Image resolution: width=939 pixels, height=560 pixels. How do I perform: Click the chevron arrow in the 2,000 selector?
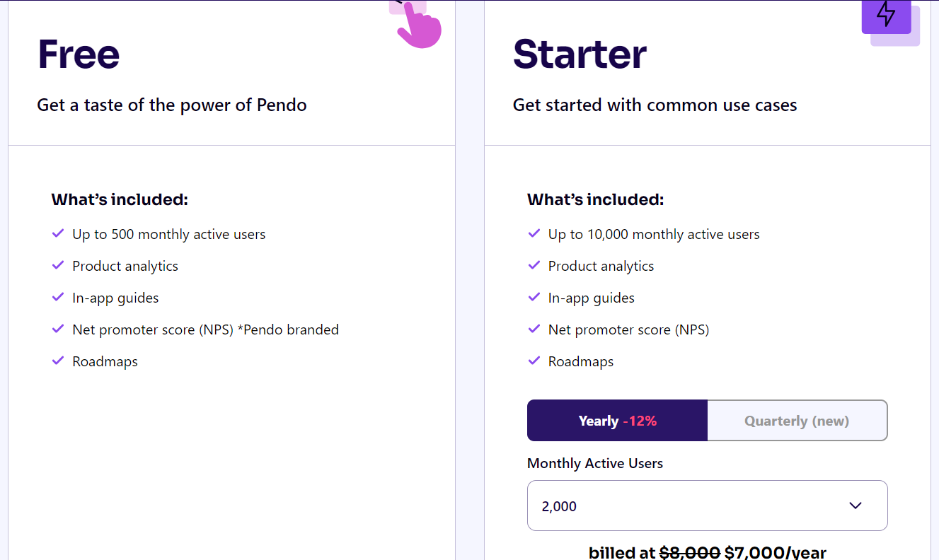856,506
